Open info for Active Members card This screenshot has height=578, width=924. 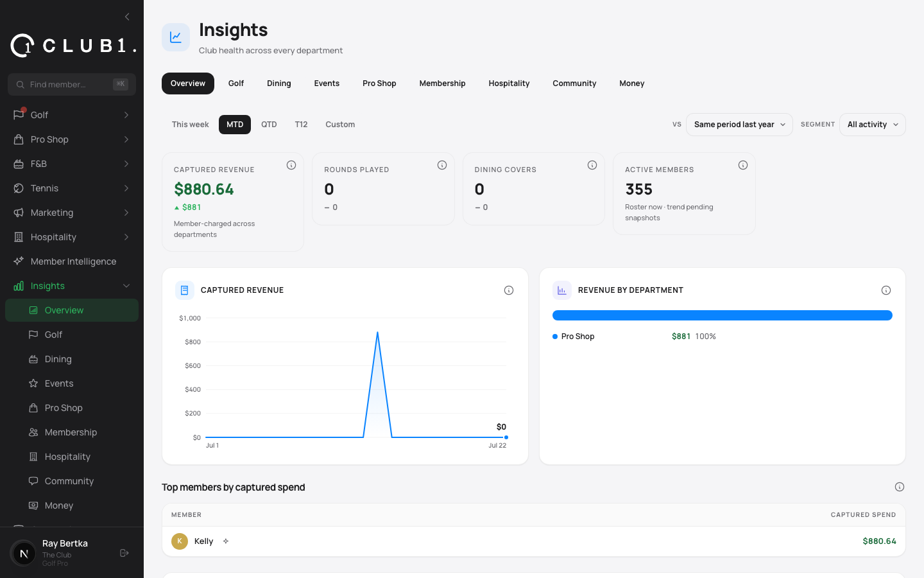click(x=743, y=165)
